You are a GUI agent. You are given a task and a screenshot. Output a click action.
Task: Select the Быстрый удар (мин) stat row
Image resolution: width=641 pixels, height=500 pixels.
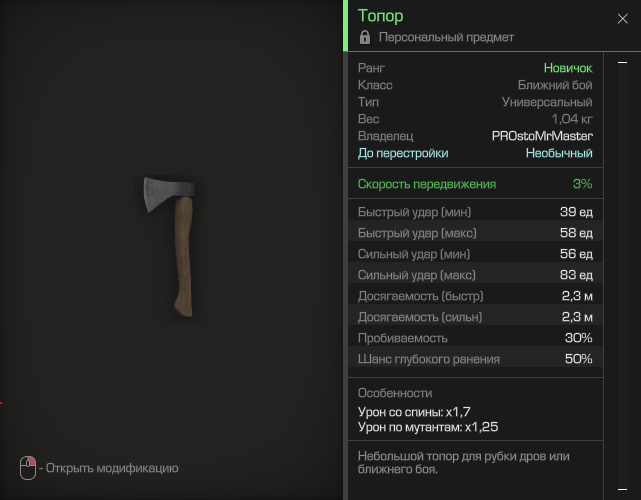tap(475, 212)
